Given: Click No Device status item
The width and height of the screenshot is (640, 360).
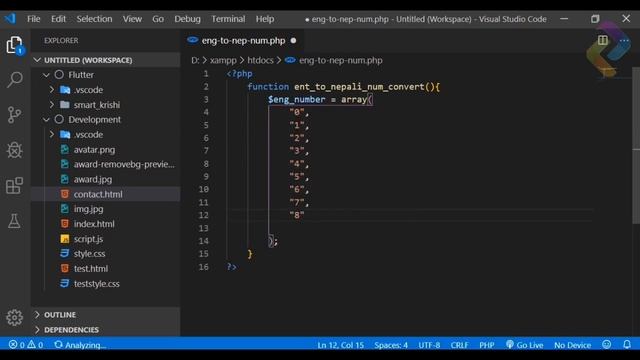Looking at the screenshot, I should tap(572, 345).
